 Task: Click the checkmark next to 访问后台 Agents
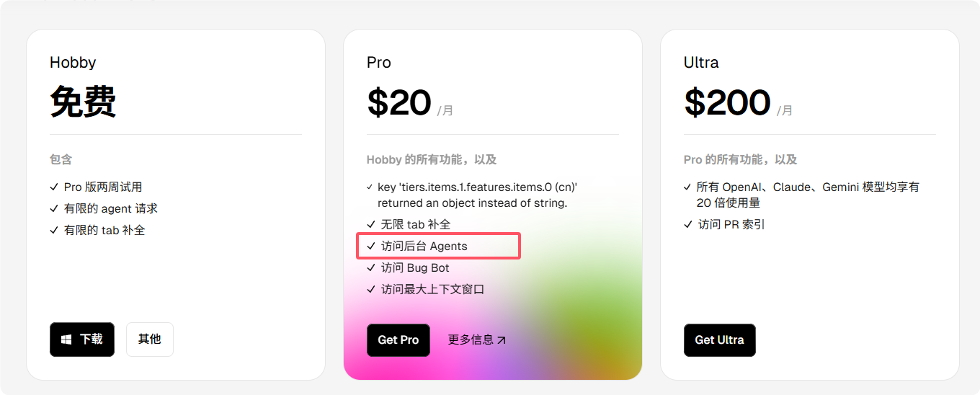coord(371,246)
